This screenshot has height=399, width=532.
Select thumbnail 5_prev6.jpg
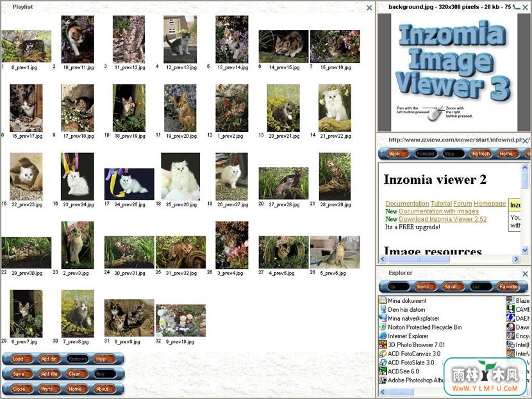(335, 252)
